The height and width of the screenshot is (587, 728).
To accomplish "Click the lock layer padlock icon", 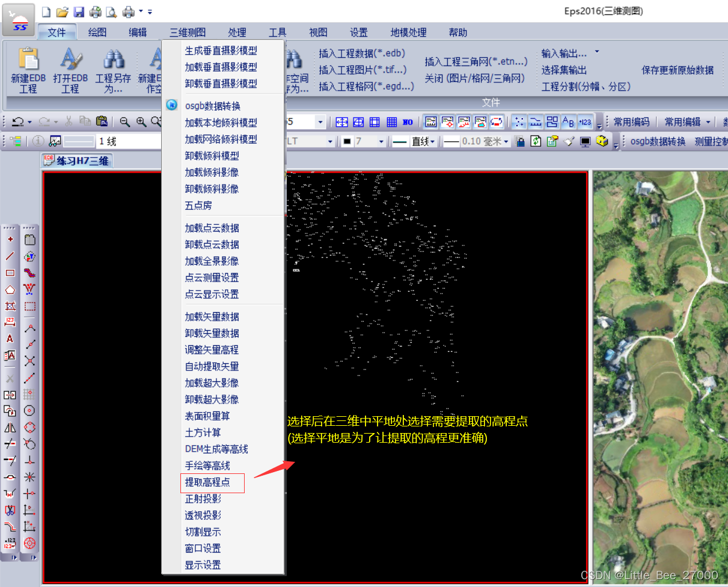I will pos(521,141).
